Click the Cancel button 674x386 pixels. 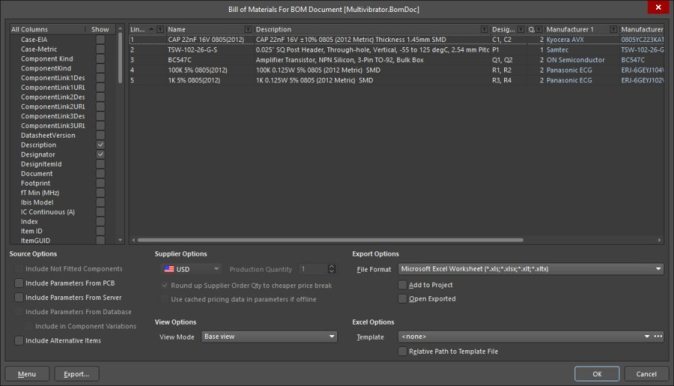[646, 374]
